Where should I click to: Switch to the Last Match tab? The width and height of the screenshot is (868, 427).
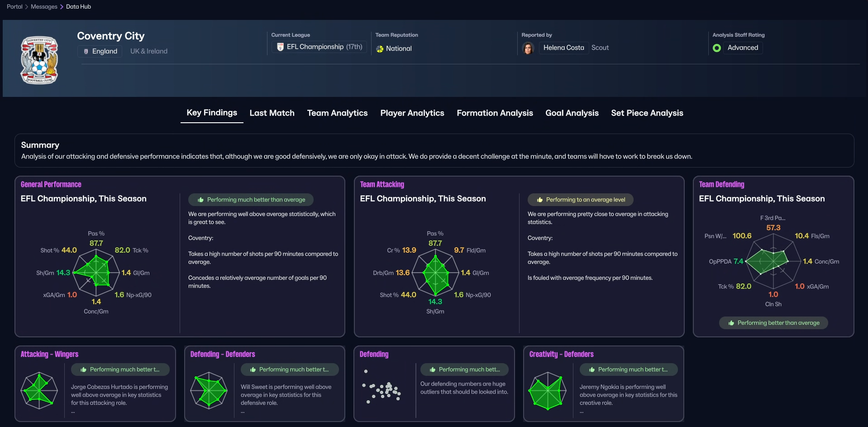pos(272,113)
